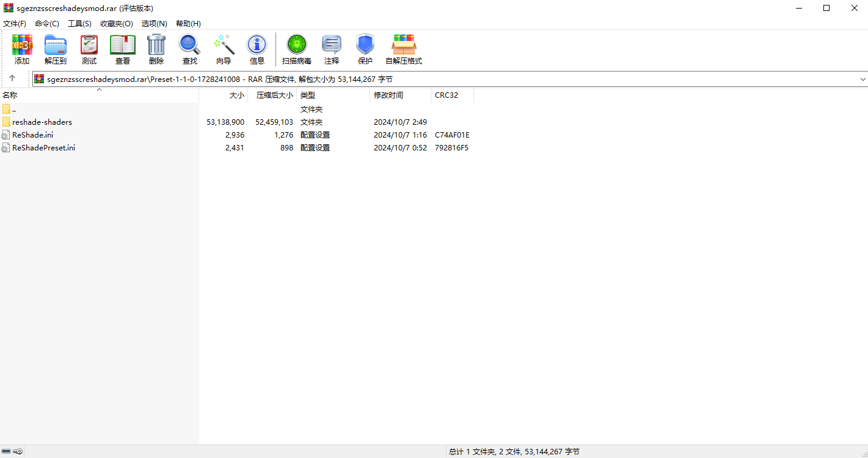Image resolution: width=868 pixels, height=458 pixels.
Task: Click modified time 2024/10/7 2:49
Action: click(401, 122)
